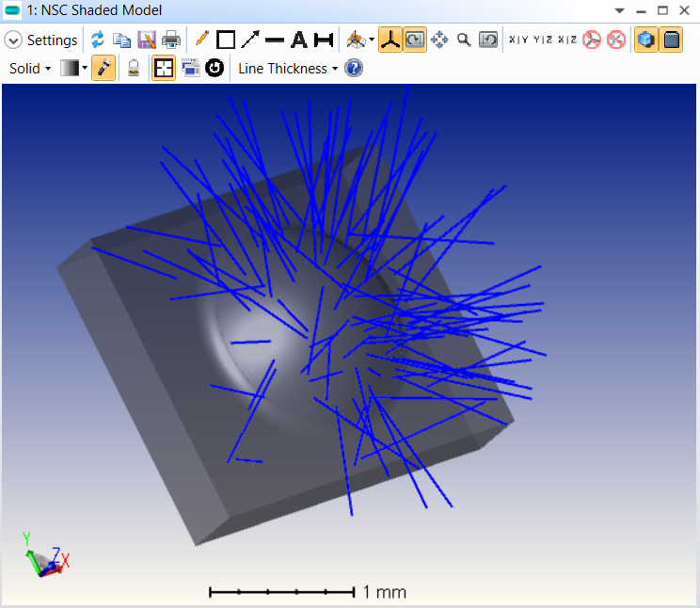Copy the window image to clipboard
700x608 pixels.
pos(121,40)
